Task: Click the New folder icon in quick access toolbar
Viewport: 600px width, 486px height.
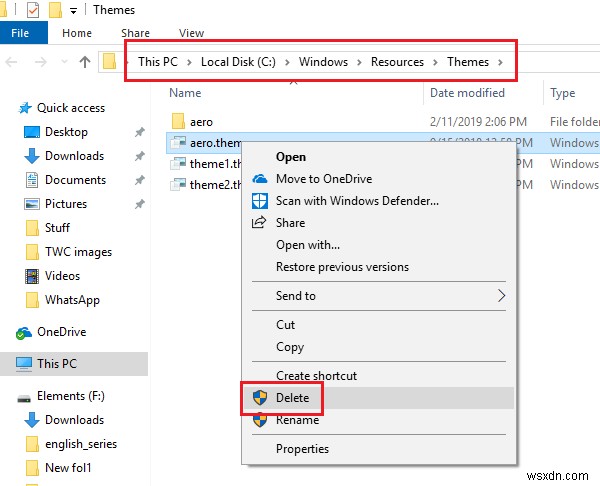Action: 55,10
